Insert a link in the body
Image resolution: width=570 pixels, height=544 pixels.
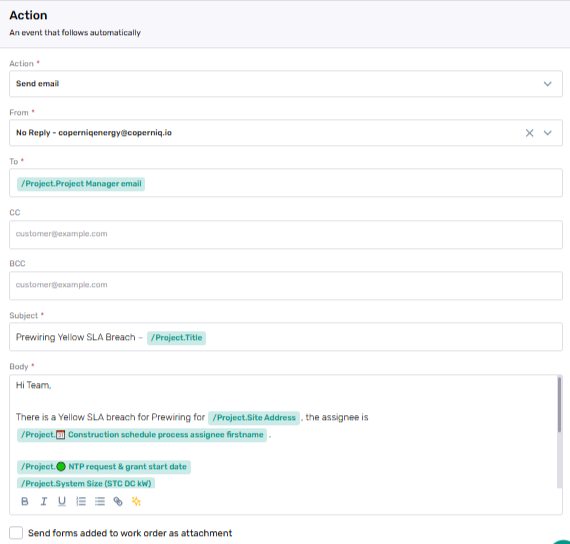coord(118,501)
